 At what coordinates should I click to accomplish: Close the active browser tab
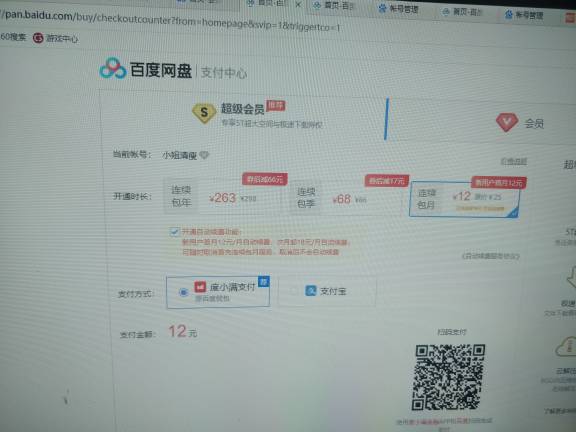click(x=298, y=5)
